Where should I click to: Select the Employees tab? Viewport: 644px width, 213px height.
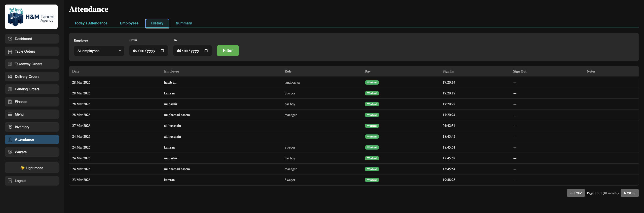point(129,23)
